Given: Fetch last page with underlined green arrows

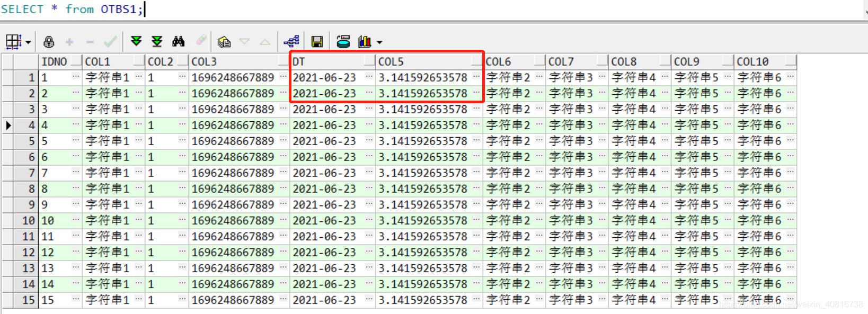Looking at the screenshot, I should coord(157,41).
